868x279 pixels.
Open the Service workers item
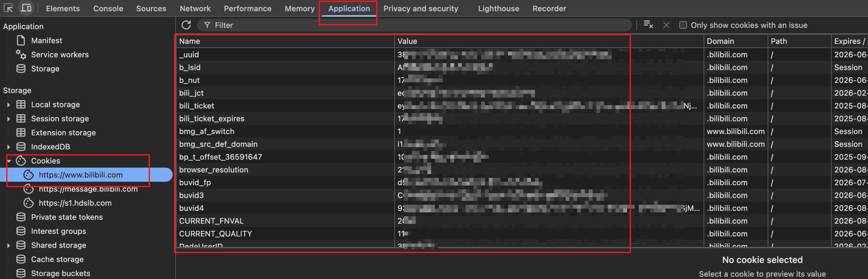[60, 55]
